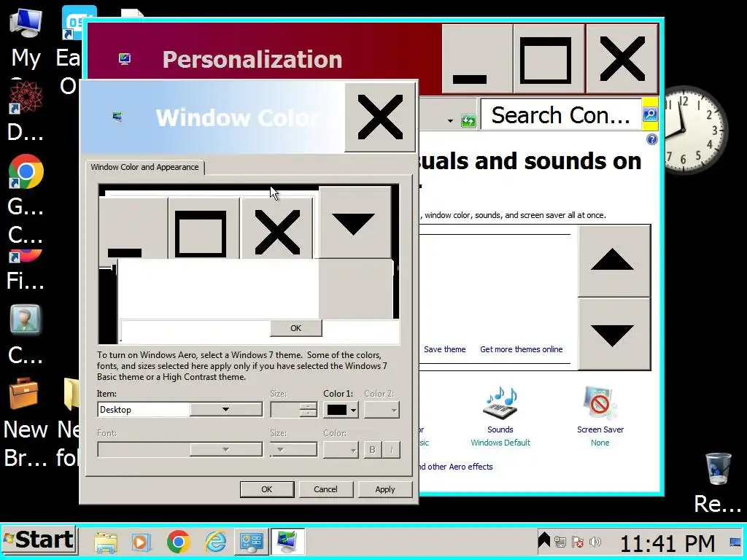Open volume speaker tray icon
Image resolution: width=747 pixels, height=560 pixels.
(x=595, y=542)
